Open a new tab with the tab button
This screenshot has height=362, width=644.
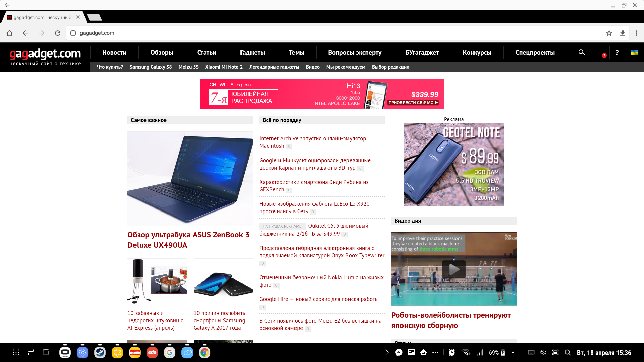pos(94,17)
